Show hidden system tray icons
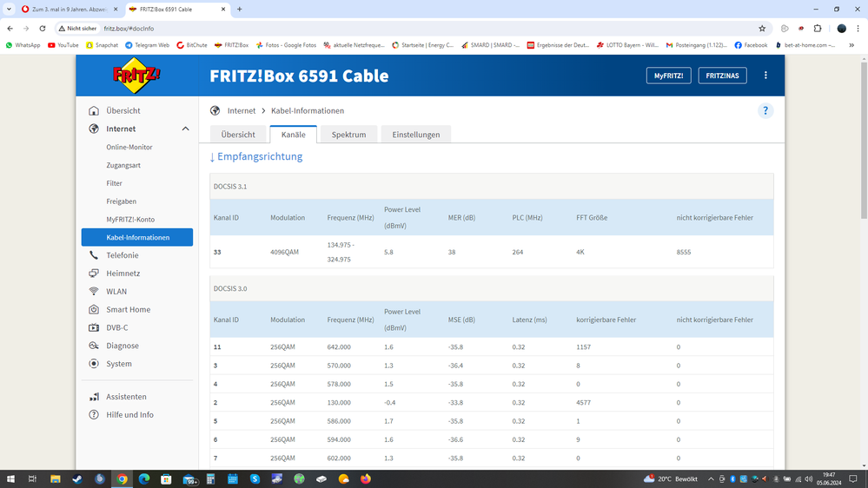The width and height of the screenshot is (868, 488). (711, 479)
